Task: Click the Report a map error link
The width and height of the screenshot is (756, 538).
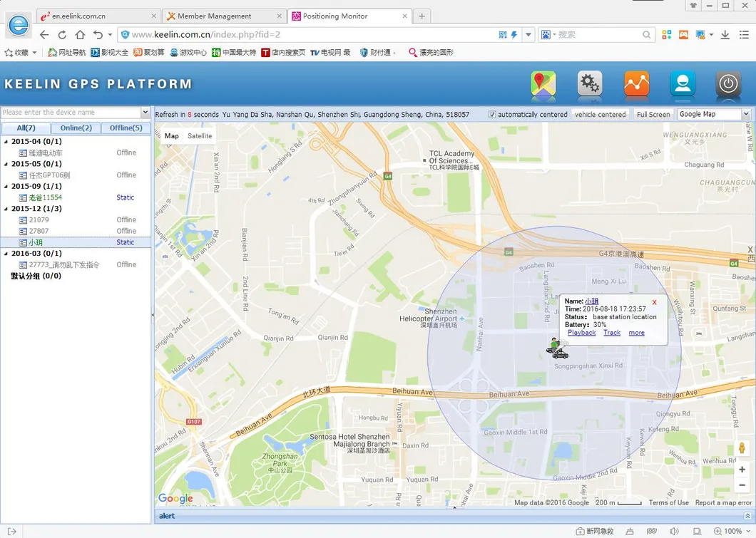Action: click(x=722, y=502)
